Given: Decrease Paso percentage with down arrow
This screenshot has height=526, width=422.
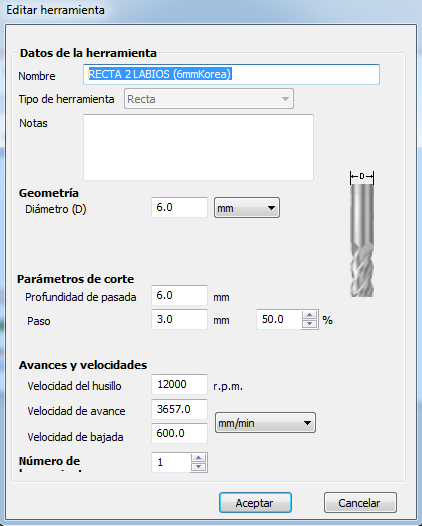Looking at the screenshot, I should pyautogui.click(x=310, y=324).
